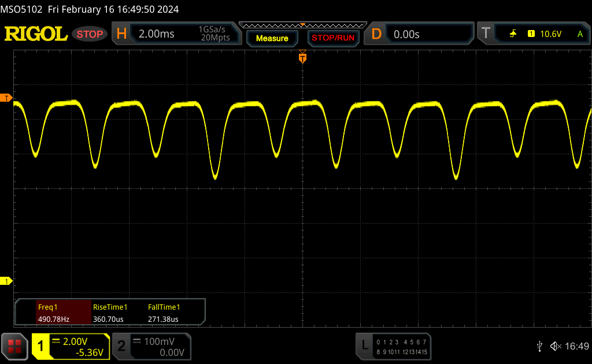Click the trigger source channel 1 badge
Screen dimensions: 592x364
(x=531, y=34)
